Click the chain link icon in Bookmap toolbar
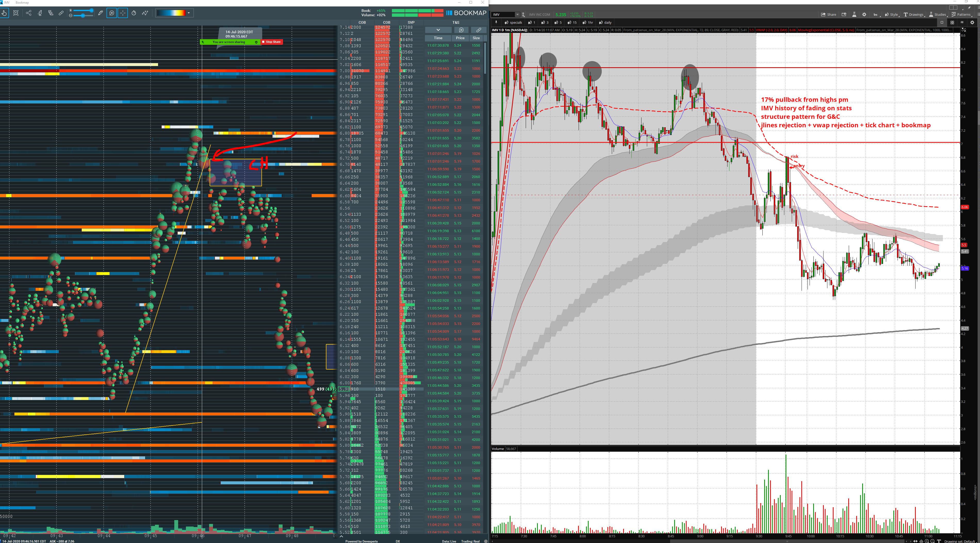The width and height of the screenshot is (980, 543). coord(61,13)
